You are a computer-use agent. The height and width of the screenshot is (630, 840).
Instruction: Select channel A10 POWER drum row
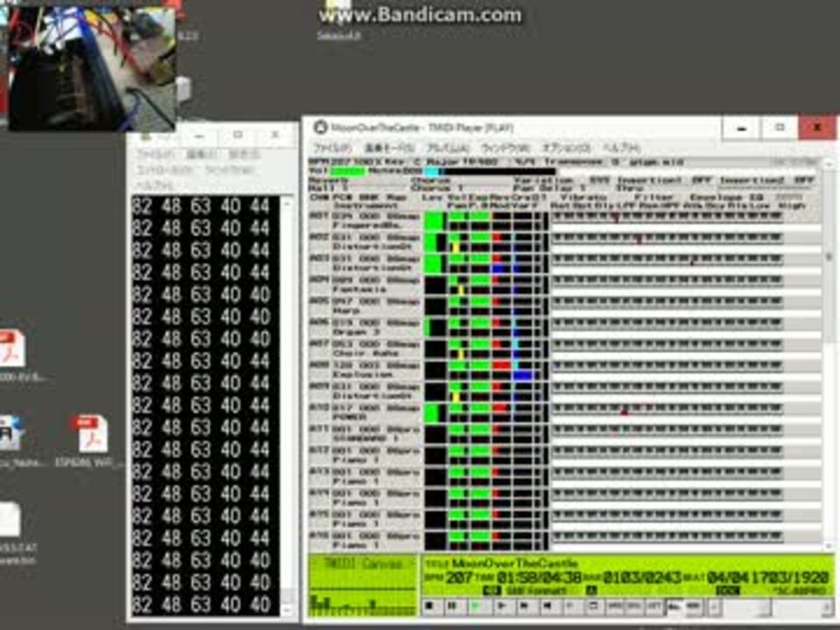[366, 412]
